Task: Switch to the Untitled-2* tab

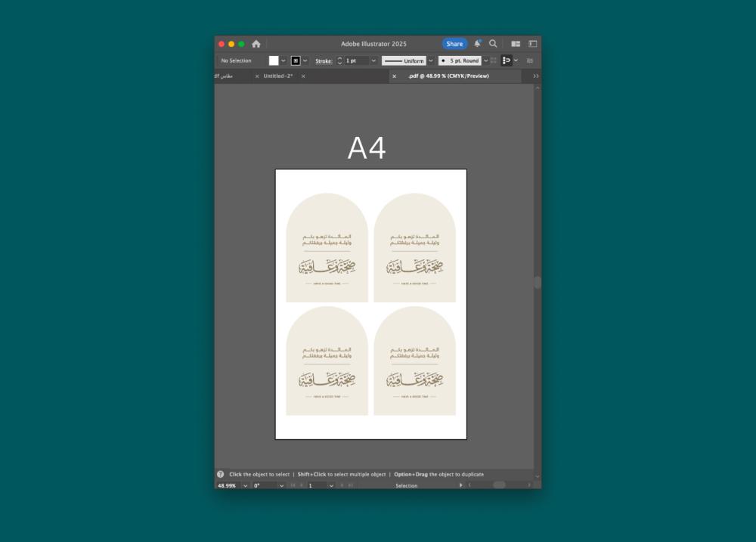Action: 278,76
